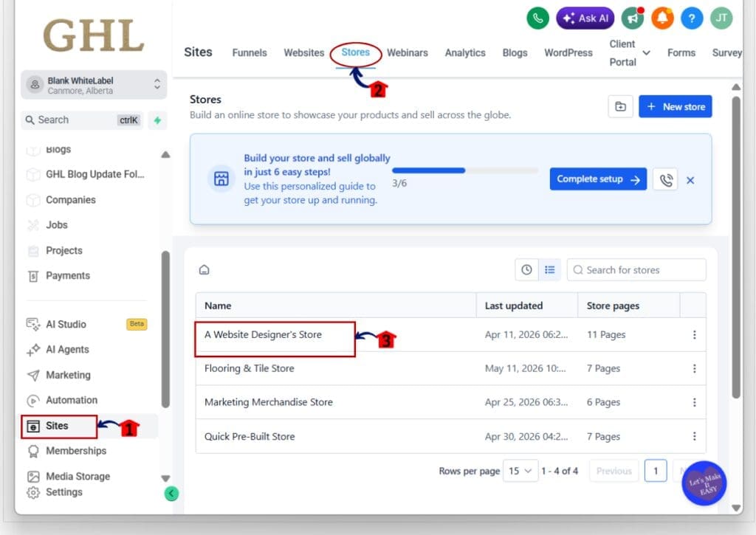Click the phone call icon in setup banner
Image resolution: width=756 pixels, height=535 pixels.
coord(665,179)
